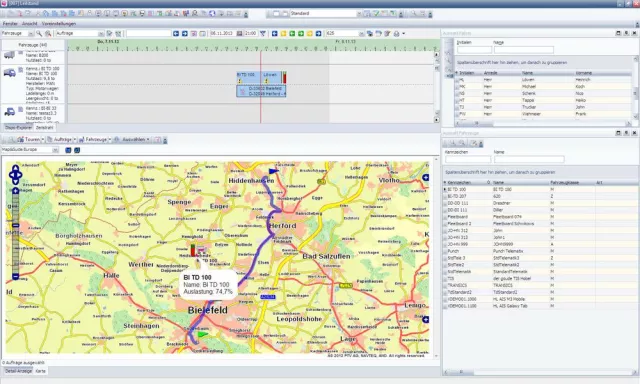Switch to the Dispo-Explorer tab
The image size is (640, 384).
[18, 128]
